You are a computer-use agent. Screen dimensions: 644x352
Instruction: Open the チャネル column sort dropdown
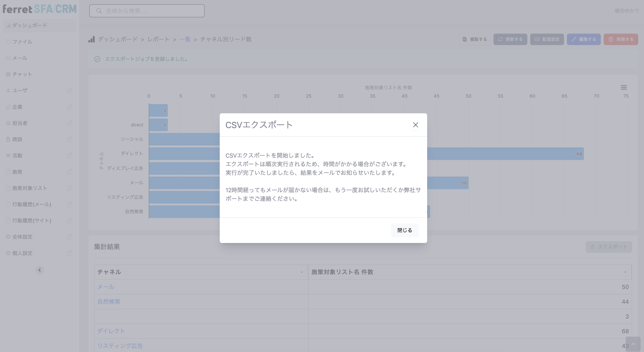[302, 272]
